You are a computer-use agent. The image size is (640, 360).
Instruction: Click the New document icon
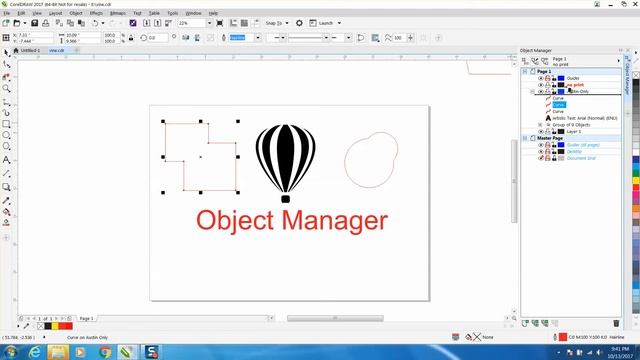pos(6,23)
